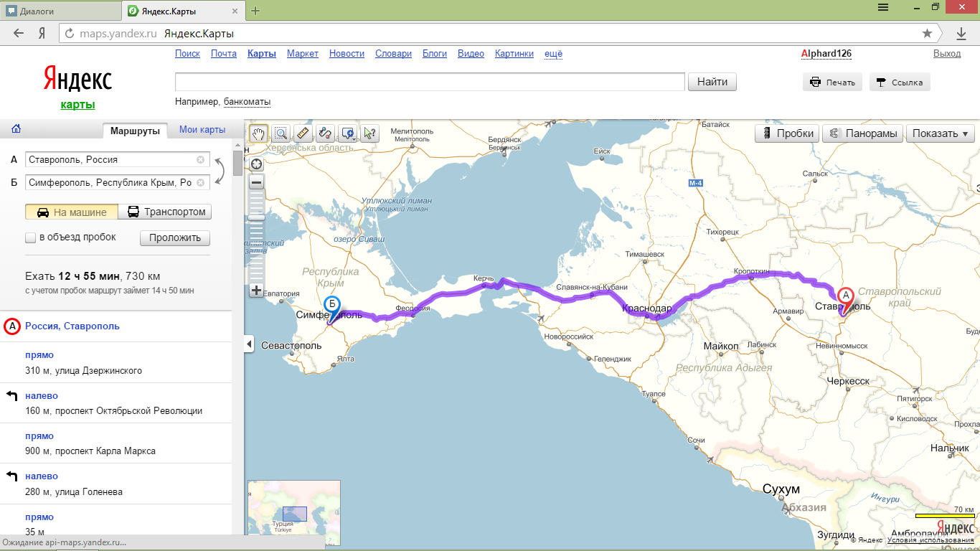This screenshot has width=980, height=551.
Task: Enable the 'в объезд пробок' checkbox
Action: (x=30, y=237)
